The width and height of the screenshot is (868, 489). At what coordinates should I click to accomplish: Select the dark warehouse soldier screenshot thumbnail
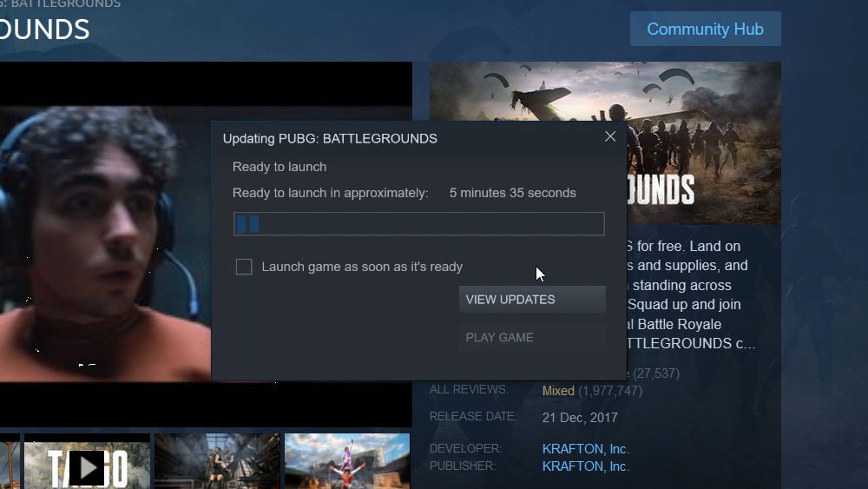tap(217, 461)
